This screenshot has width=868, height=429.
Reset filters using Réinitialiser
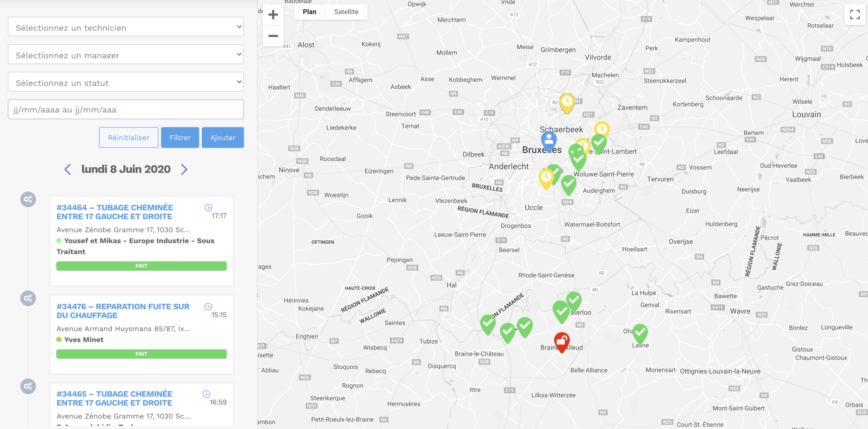[128, 137]
